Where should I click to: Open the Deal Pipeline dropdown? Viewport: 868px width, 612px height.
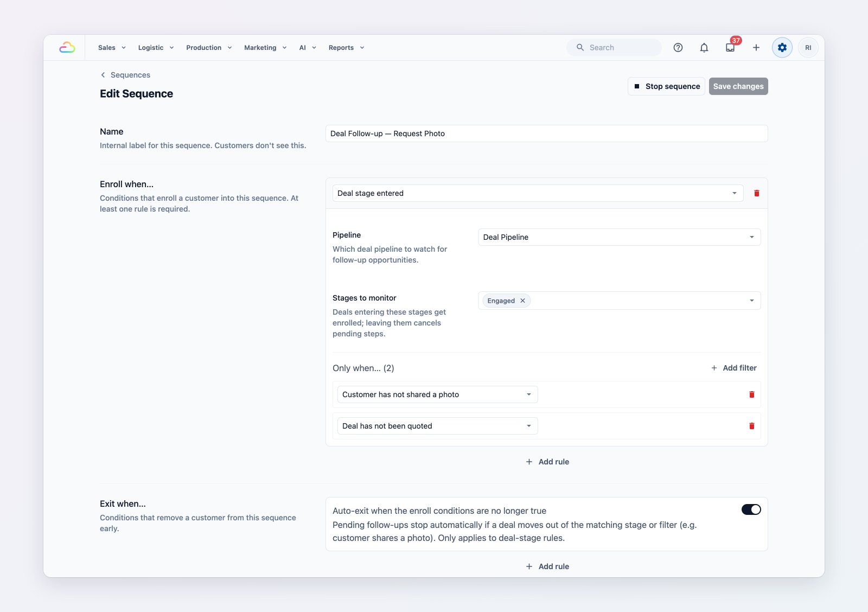(620, 237)
